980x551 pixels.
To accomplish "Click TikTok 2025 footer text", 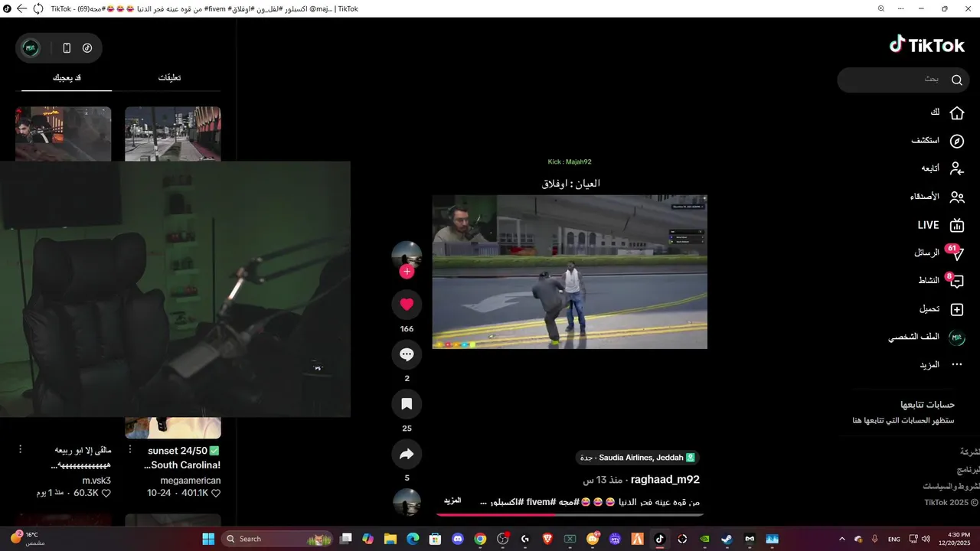I will coord(952,502).
